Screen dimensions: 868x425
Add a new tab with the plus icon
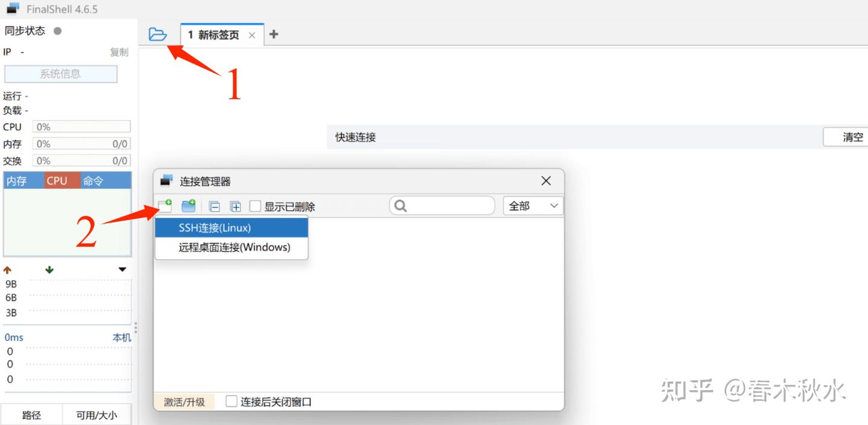274,34
